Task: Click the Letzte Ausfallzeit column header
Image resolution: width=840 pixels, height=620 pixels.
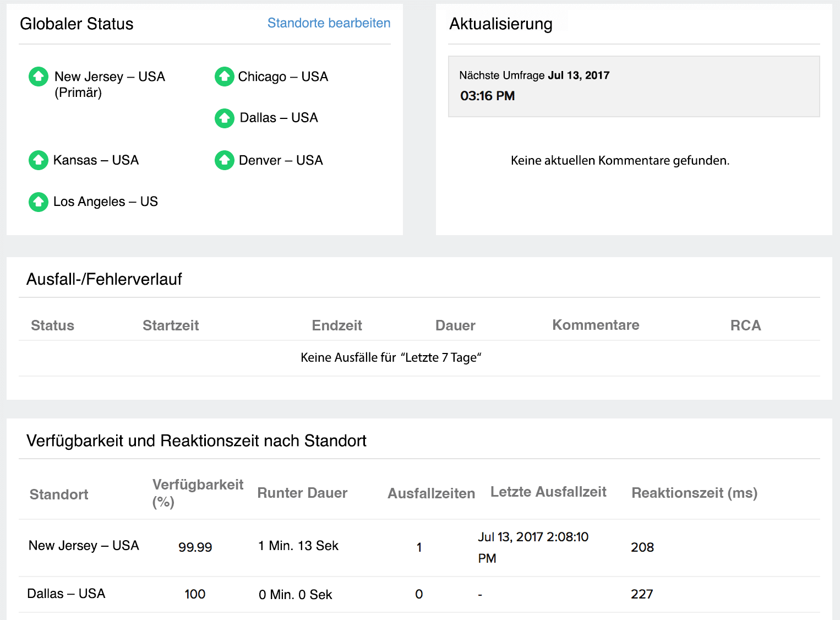Action: (x=548, y=492)
